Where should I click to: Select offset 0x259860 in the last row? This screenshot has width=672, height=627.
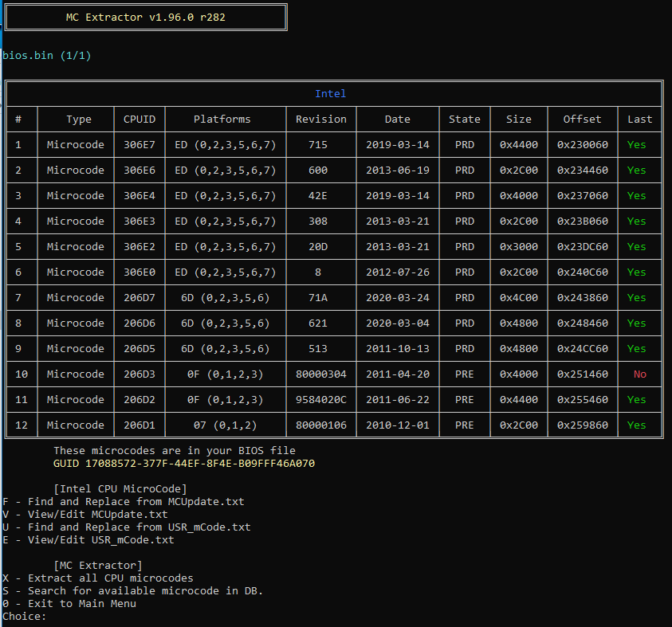click(582, 425)
